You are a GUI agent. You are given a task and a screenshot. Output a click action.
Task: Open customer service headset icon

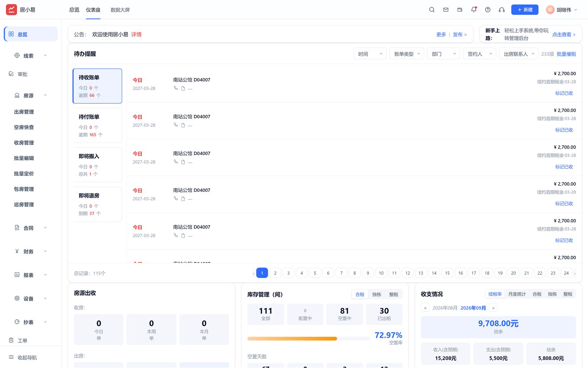[502, 10]
